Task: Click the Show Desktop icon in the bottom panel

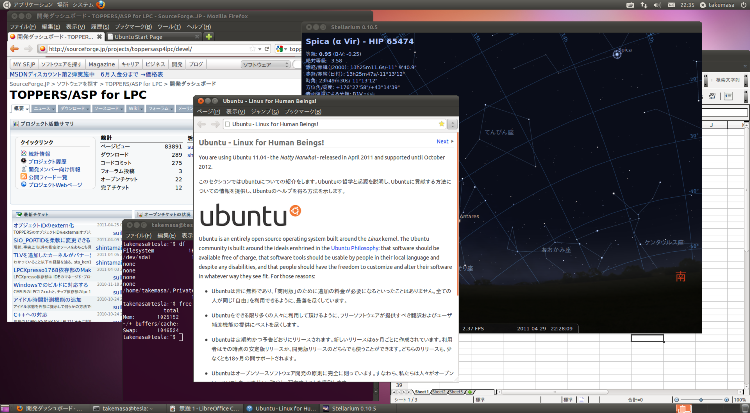Action: [5, 408]
